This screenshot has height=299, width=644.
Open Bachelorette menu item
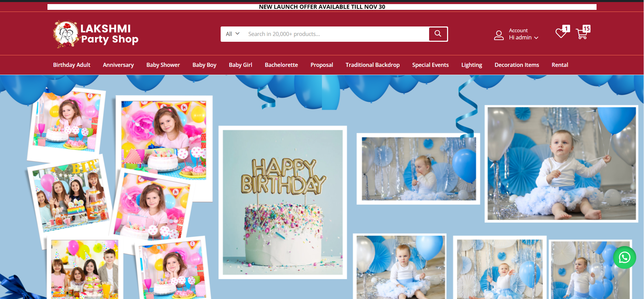point(281,65)
